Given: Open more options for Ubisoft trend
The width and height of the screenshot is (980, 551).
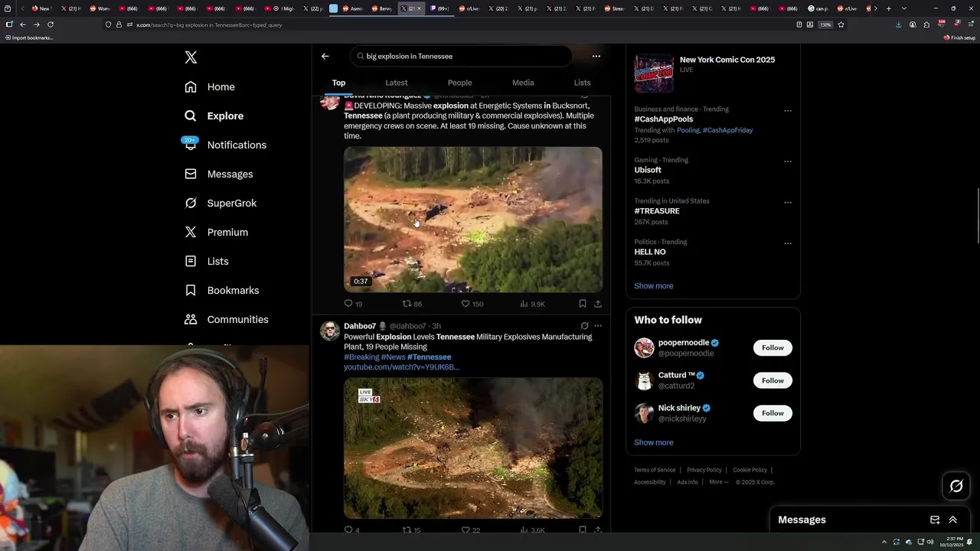Looking at the screenshot, I should click(788, 161).
